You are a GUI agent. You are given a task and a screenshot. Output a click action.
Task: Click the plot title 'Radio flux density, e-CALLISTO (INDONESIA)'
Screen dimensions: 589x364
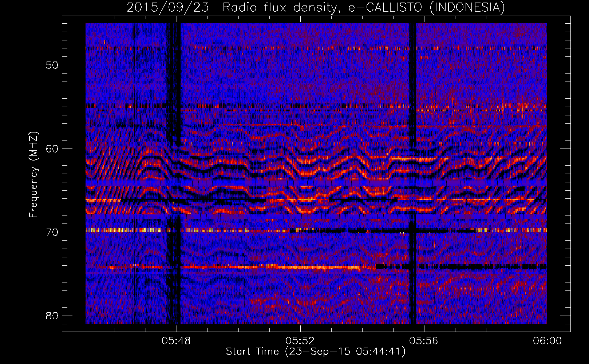(x=364, y=8)
